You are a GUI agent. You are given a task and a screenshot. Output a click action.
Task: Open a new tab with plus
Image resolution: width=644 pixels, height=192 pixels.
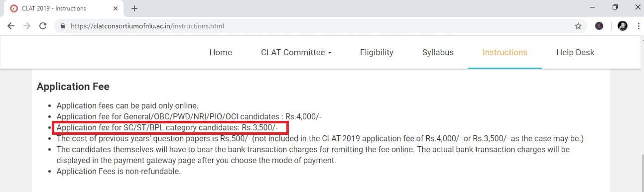tap(134, 8)
